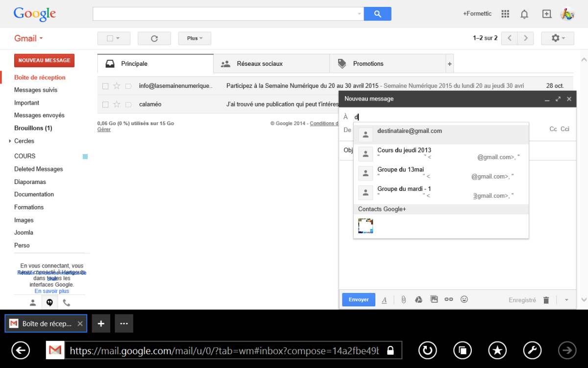
Task: Open Hangouts conversations icon
Action: click(49, 303)
